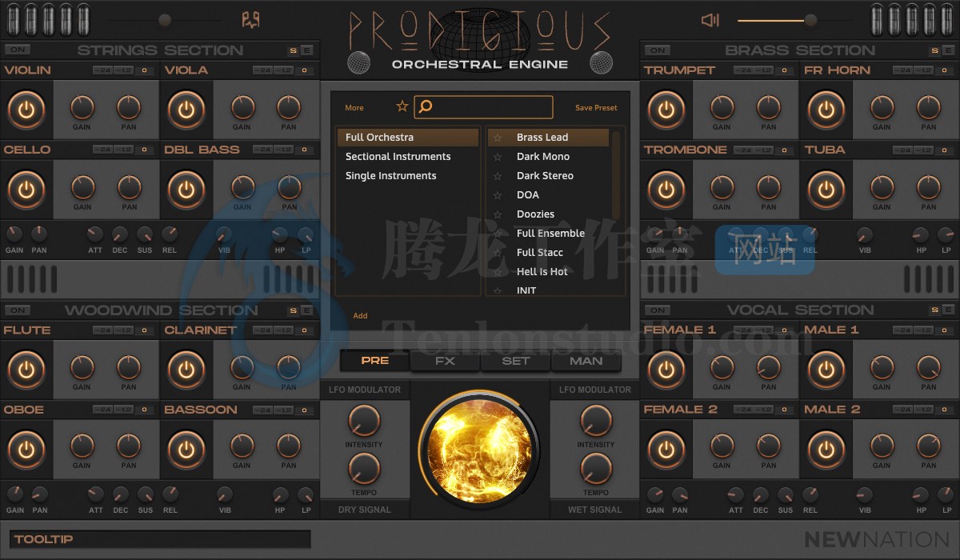960x560 pixels.
Task: Open the SET tab
Action: (515, 361)
